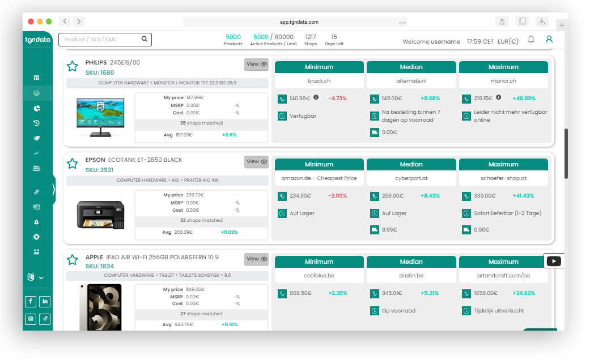Click the iPad Air product thumbnail
Screen dimensions: 590x364
(x=100, y=307)
